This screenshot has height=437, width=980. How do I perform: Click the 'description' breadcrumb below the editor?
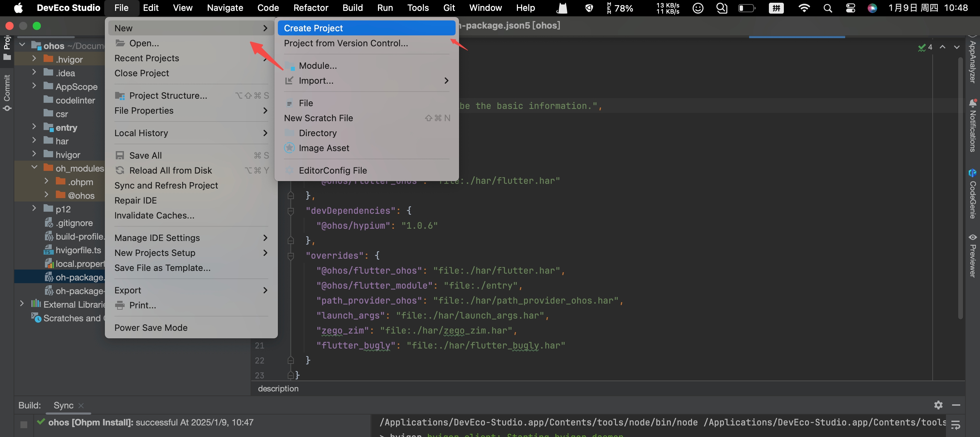(278, 388)
